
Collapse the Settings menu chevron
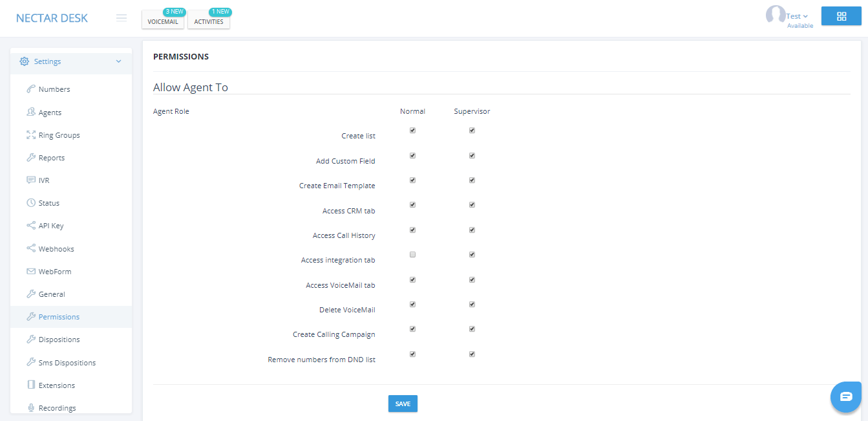118,61
